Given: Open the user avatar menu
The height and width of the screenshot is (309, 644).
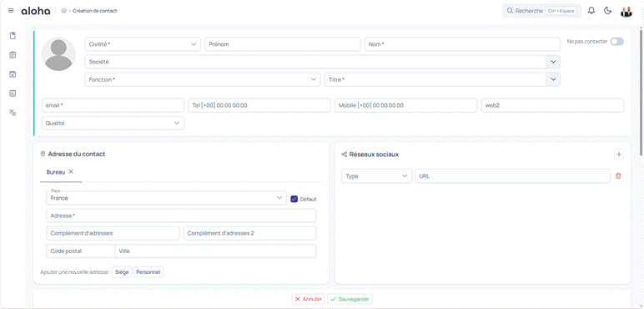Looking at the screenshot, I should [626, 11].
